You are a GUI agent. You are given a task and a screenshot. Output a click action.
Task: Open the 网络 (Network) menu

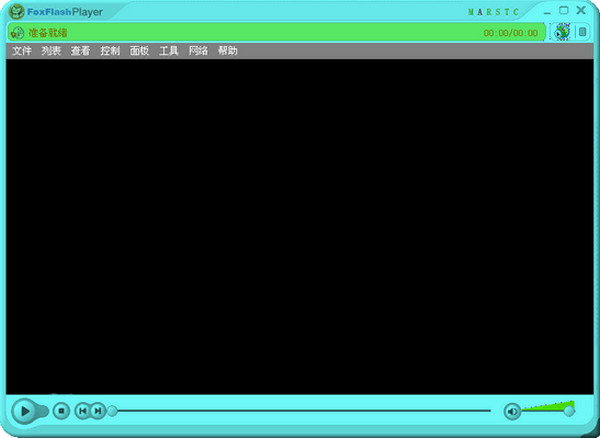tap(198, 51)
